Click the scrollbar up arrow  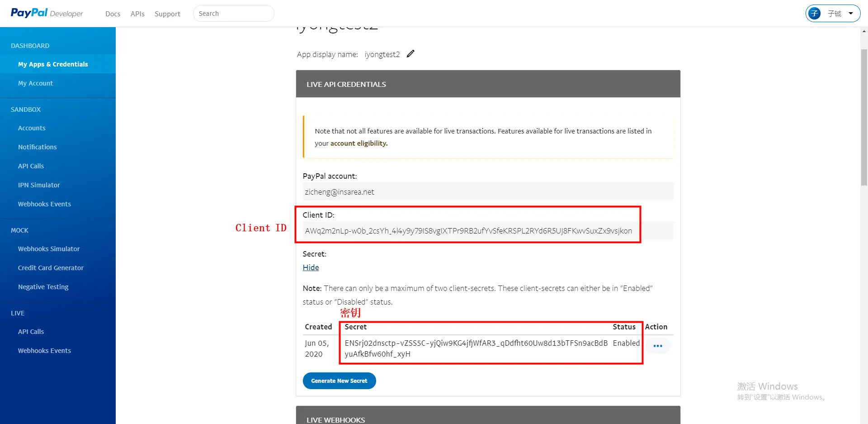click(x=864, y=31)
